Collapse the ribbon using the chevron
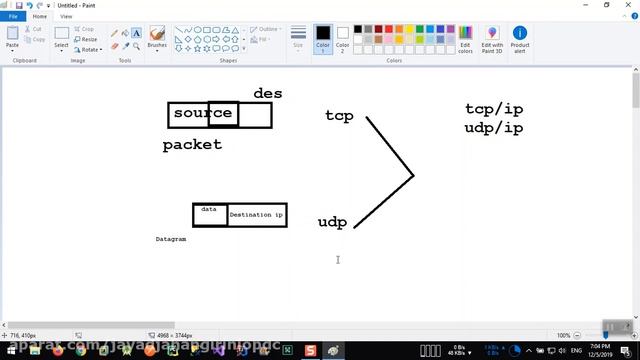 [x=624, y=16]
